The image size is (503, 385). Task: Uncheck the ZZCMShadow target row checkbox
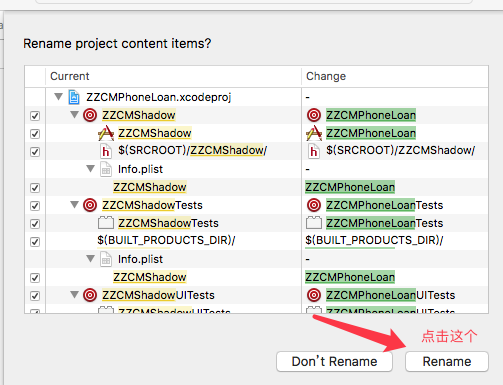[x=35, y=116]
